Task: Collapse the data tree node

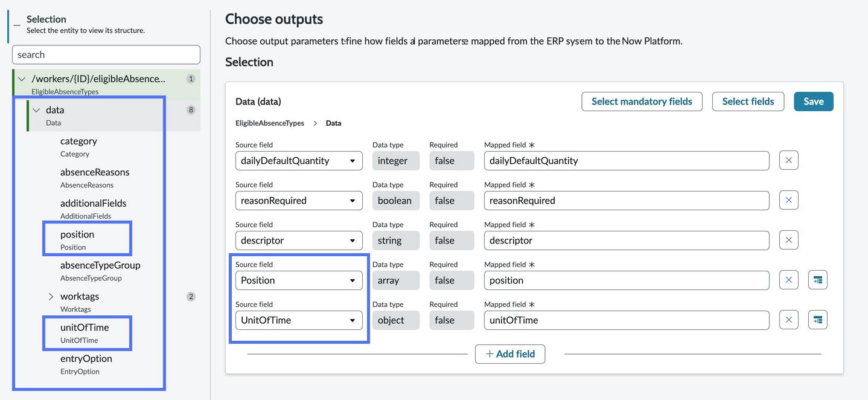Action: pyautogui.click(x=36, y=110)
